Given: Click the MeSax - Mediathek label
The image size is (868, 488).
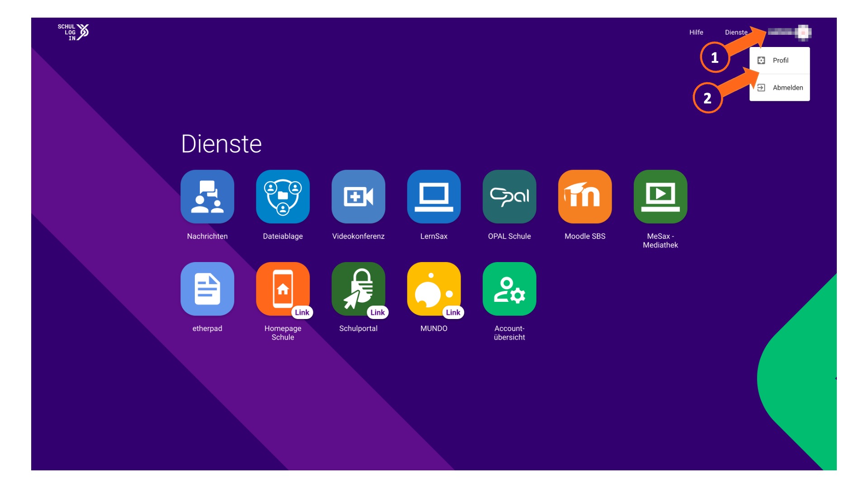Looking at the screenshot, I should click(x=660, y=241).
